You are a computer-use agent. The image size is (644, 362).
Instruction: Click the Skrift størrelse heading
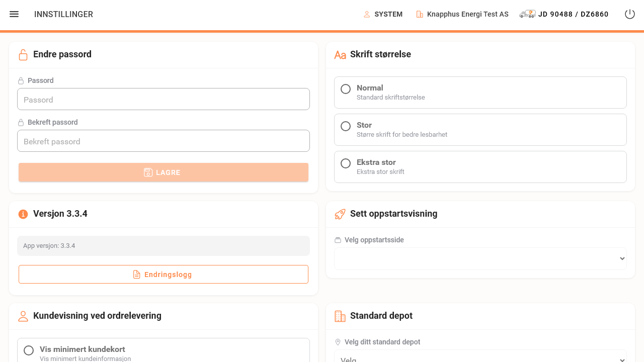point(380,54)
